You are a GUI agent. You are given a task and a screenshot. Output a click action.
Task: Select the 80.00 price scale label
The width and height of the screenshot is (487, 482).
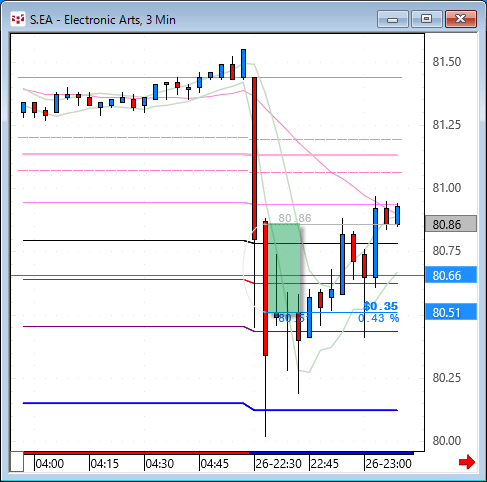pos(447,441)
